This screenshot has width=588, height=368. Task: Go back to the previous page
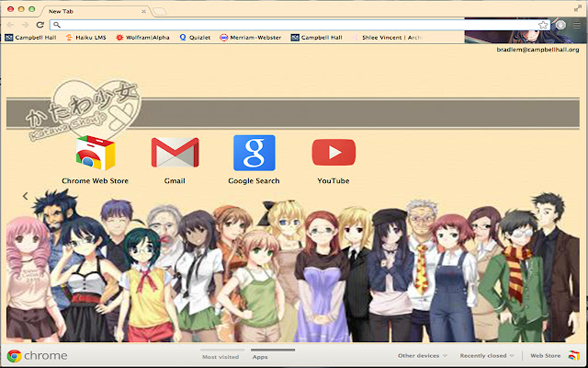pos(10,25)
